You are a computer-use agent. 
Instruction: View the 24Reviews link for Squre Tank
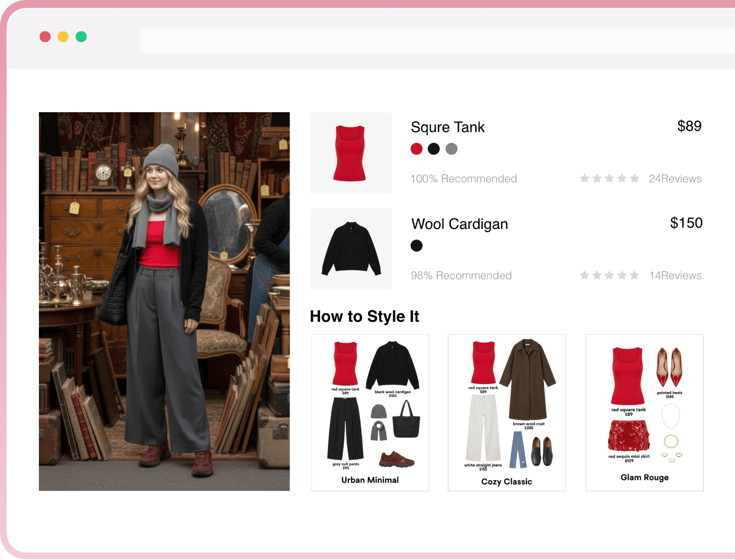pos(675,179)
